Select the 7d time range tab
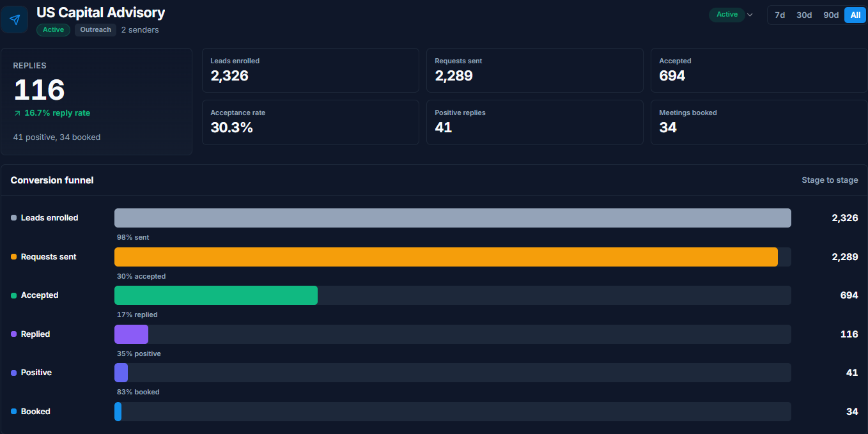 coord(780,15)
